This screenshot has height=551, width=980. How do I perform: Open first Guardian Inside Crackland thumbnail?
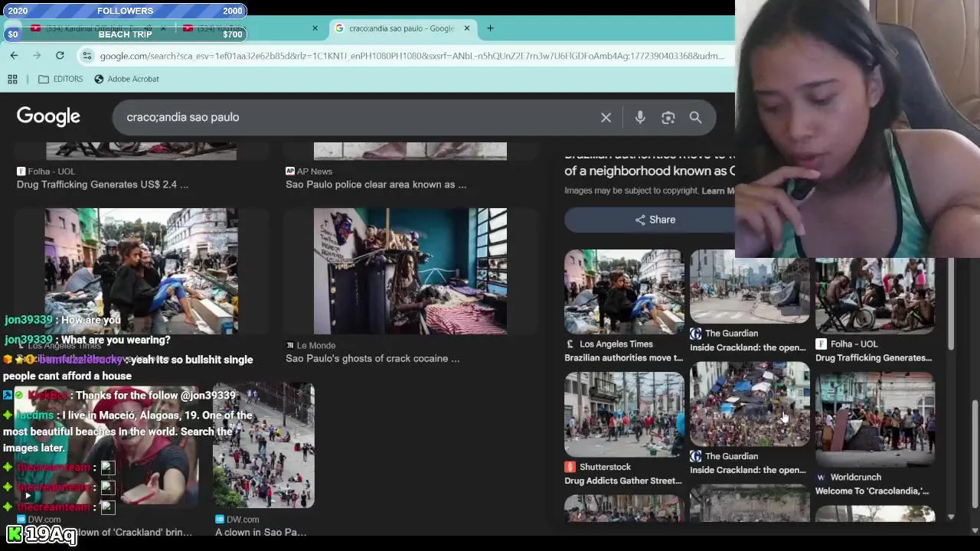tap(750, 290)
